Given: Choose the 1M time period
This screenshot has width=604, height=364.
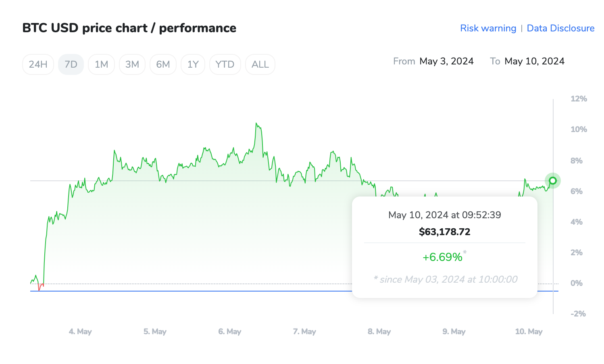Looking at the screenshot, I should pos(101,64).
